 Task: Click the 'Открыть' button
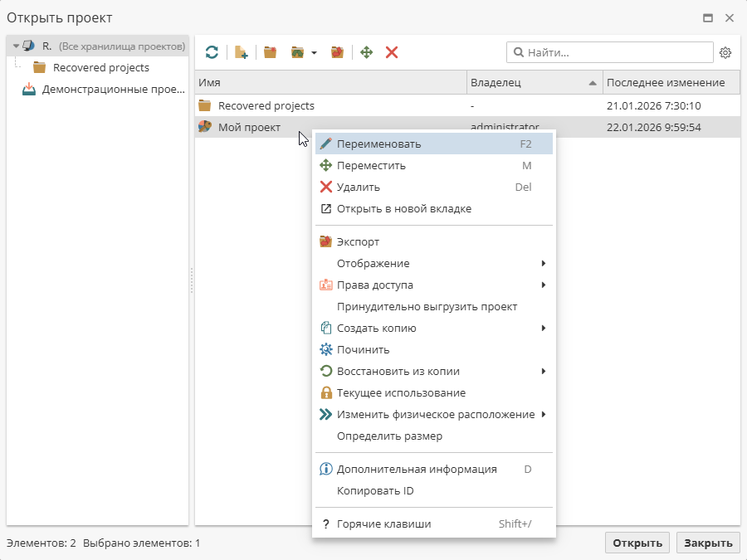637,543
